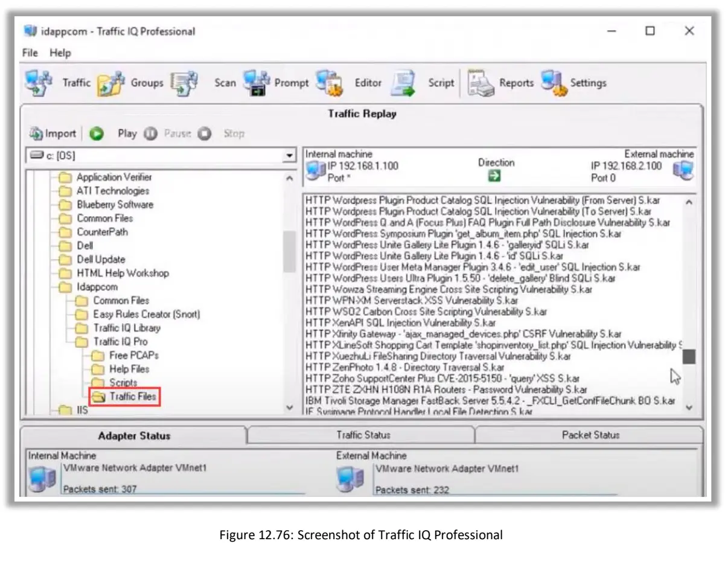Select HTTP ZTE ZXHN H108N Routers Password file
This screenshot has height=570, width=728.
[446, 390]
